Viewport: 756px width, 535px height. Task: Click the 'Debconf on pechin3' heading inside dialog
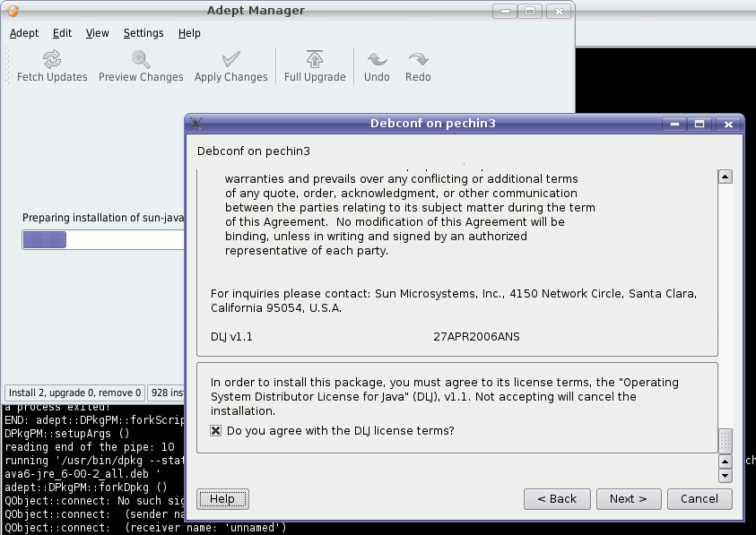coord(254,151)
